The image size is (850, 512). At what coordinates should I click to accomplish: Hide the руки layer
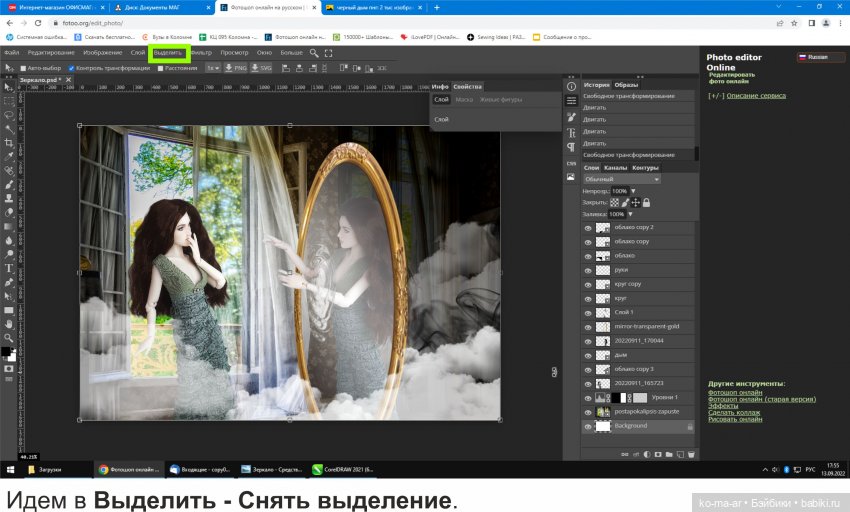point(588,271)
